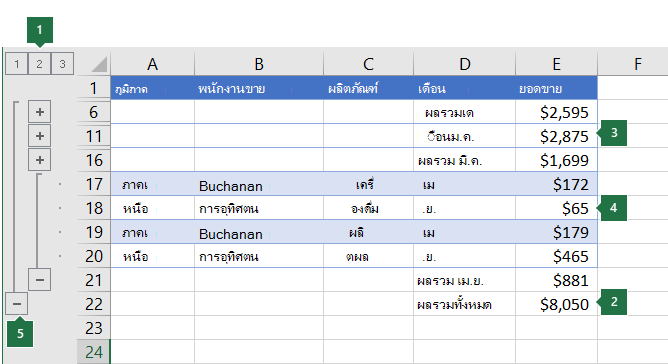This screenshot has width=668, height=364.
Task: Click the เดือน header cell
Action: click(464, 88)
